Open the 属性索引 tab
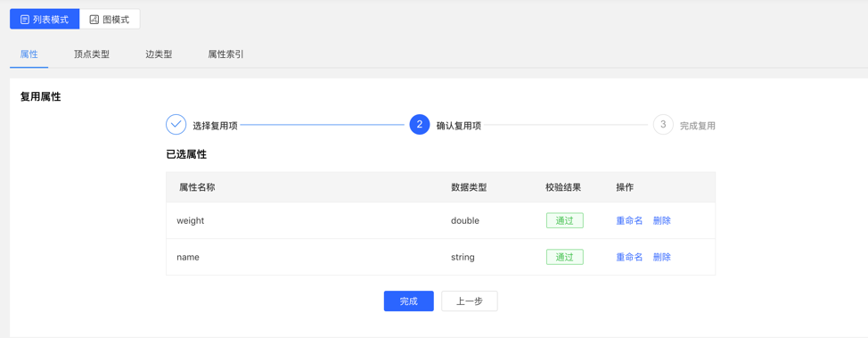 click(225, 54)
